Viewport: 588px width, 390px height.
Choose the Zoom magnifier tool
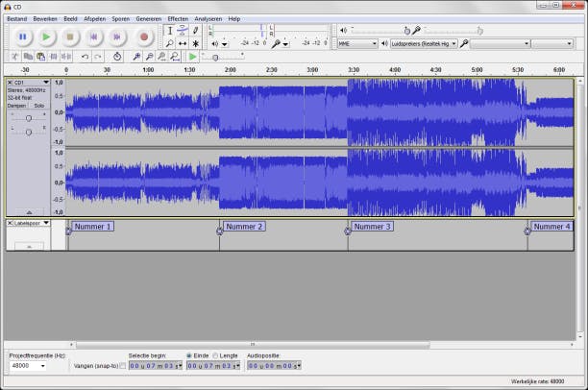click(x=170, y=43)
